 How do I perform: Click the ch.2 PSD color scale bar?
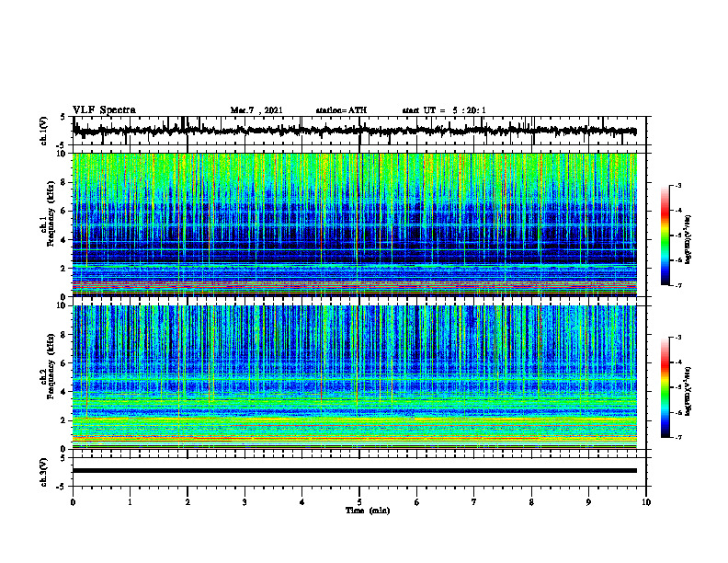point(665,387)
